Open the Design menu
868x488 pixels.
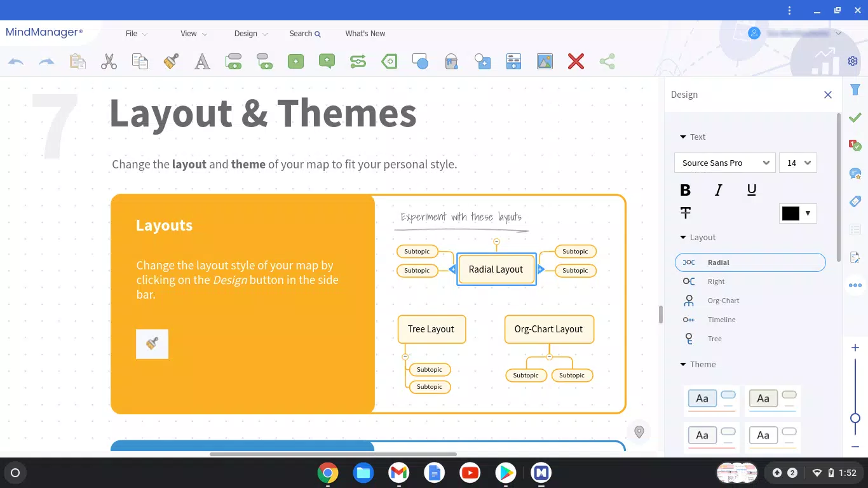tap(250, 34)
